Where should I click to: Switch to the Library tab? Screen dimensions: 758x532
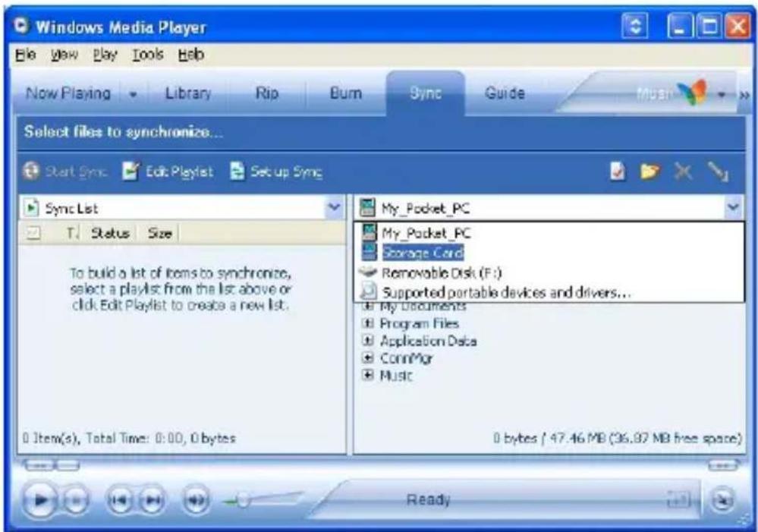point(188,93)
